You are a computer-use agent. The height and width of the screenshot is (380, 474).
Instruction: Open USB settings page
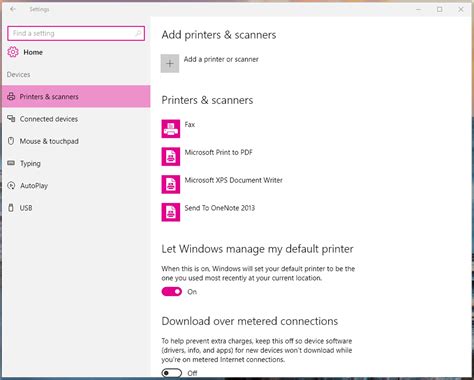point(76,208)
